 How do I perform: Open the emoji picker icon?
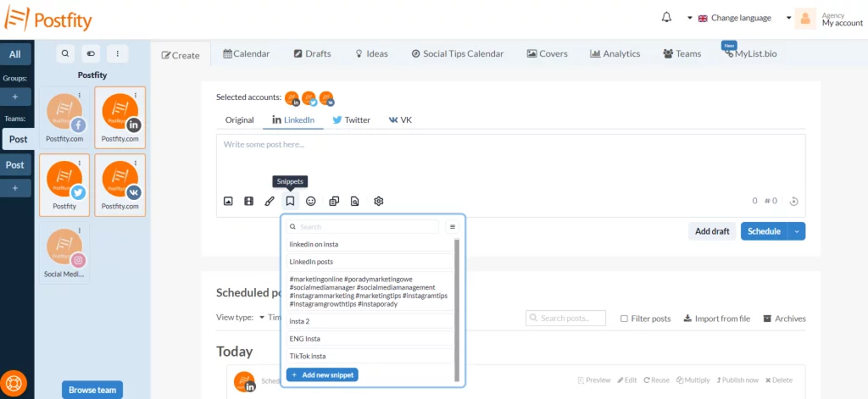310,202
